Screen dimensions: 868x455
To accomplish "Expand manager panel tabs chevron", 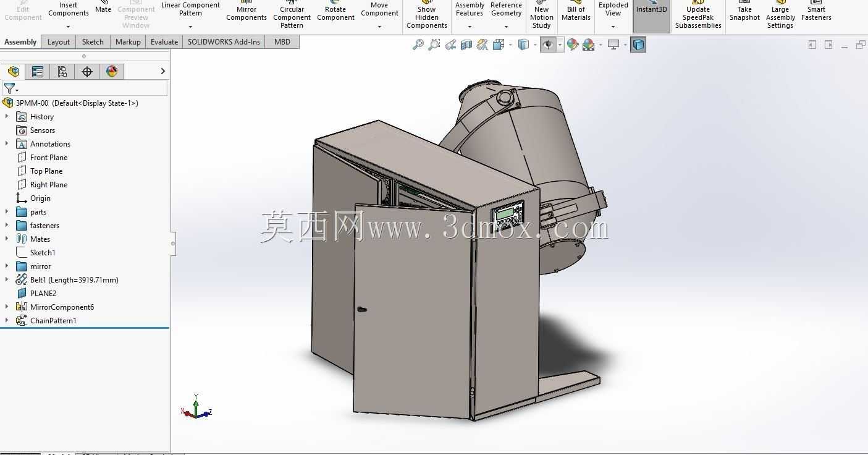I will click(x=162, y=71).
